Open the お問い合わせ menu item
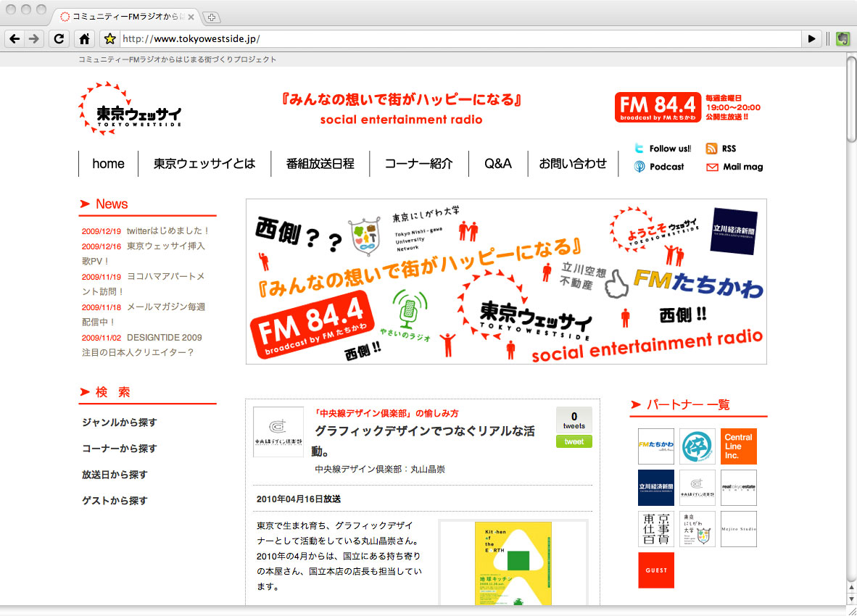857x616 pixels. click(x=573, y=163)
